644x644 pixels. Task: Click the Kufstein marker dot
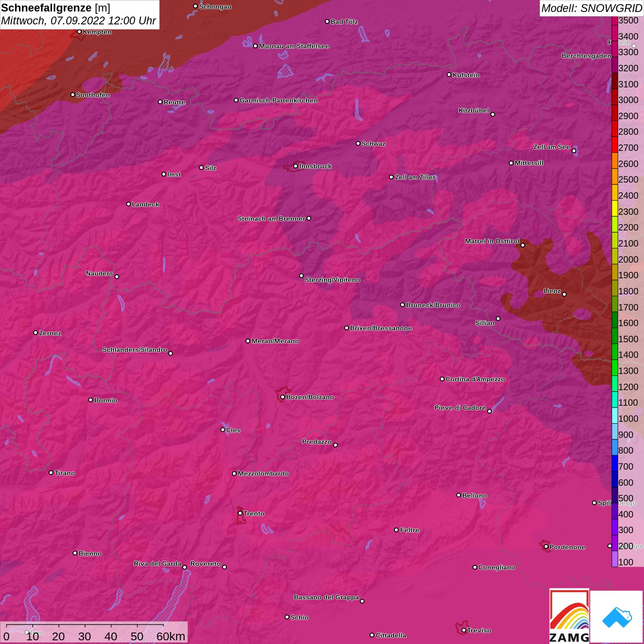[449, 75]
